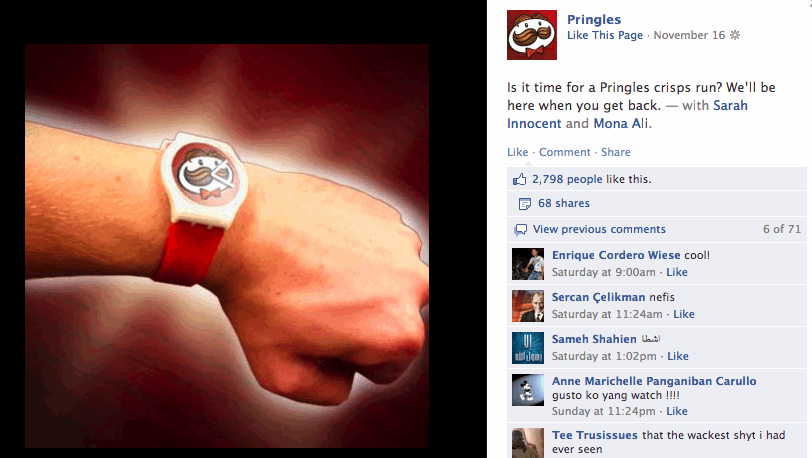Expand View previous comments
This screenshot has height=458, width=812.
click(x=599, y=229)
